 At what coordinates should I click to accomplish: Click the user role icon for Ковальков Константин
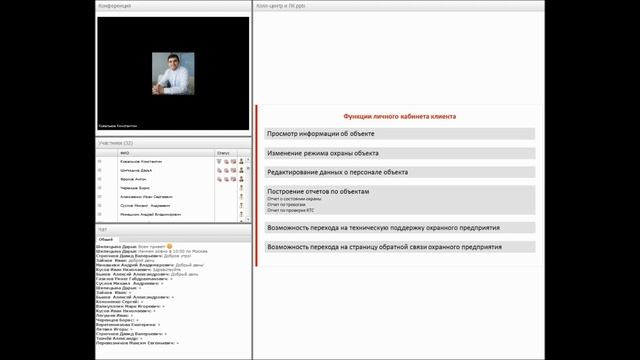[x=241, y=162]
